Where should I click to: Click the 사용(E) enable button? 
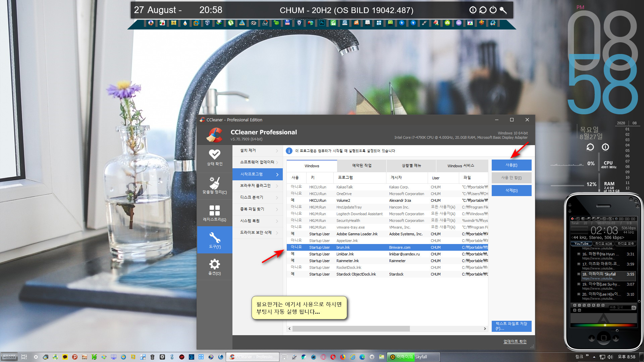click(512, 165)
